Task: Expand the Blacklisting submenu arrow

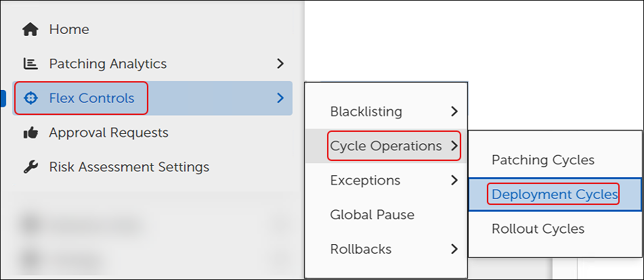Action: (x=454, y=111)
